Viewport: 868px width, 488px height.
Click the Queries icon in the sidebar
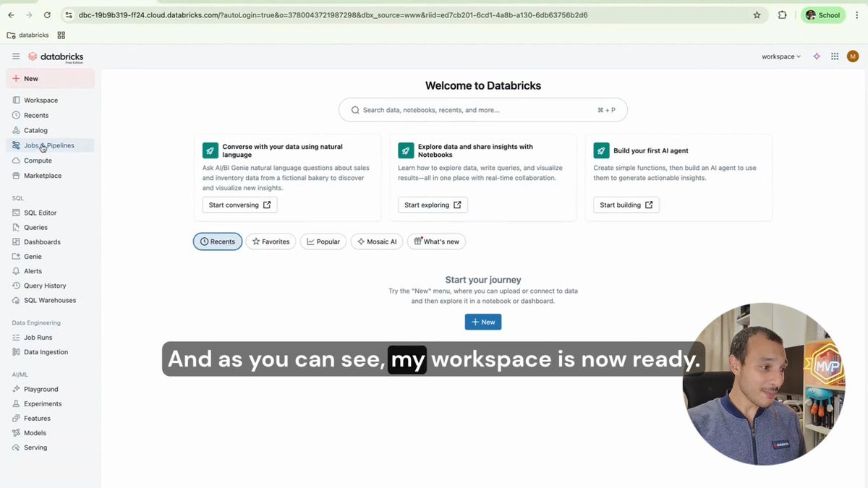[x=17, y=227]
